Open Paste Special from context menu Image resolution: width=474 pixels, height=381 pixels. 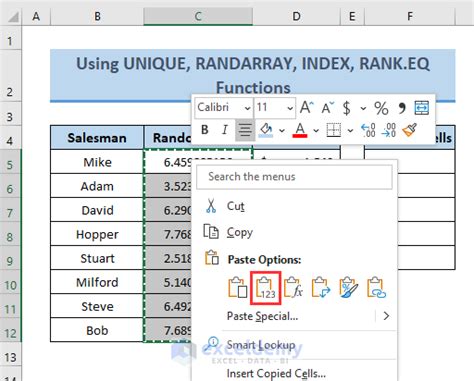tap(262, 316)
